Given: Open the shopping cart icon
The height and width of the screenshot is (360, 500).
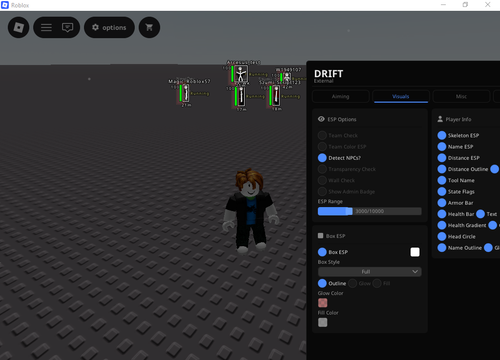Looking at the screenshot, I should (x=149, y=27).
